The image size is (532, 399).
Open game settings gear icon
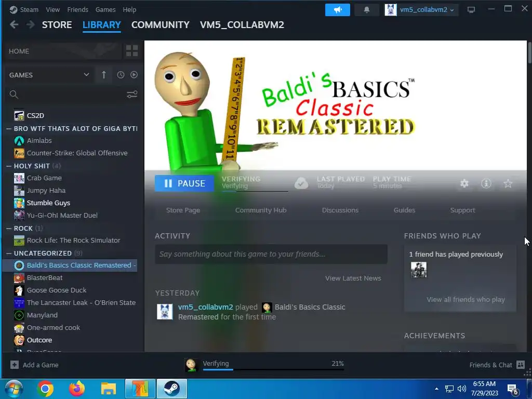(x=464, y=183)
